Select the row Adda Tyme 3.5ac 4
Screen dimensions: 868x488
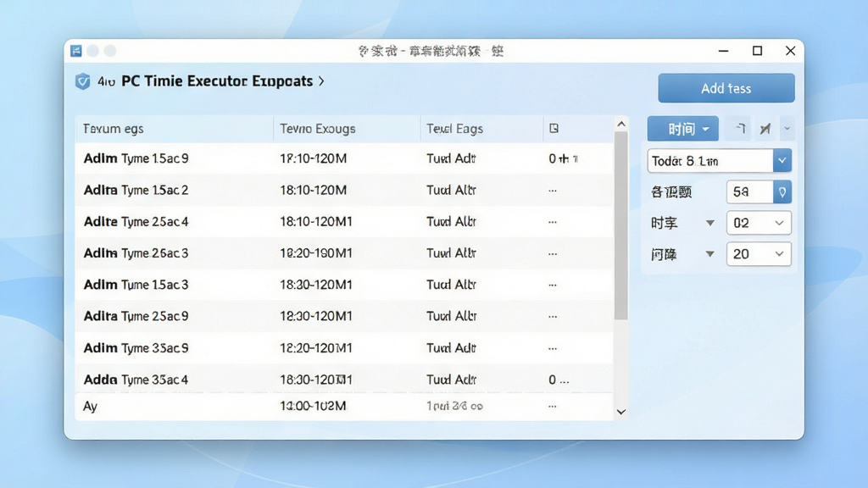pos(344,380)
